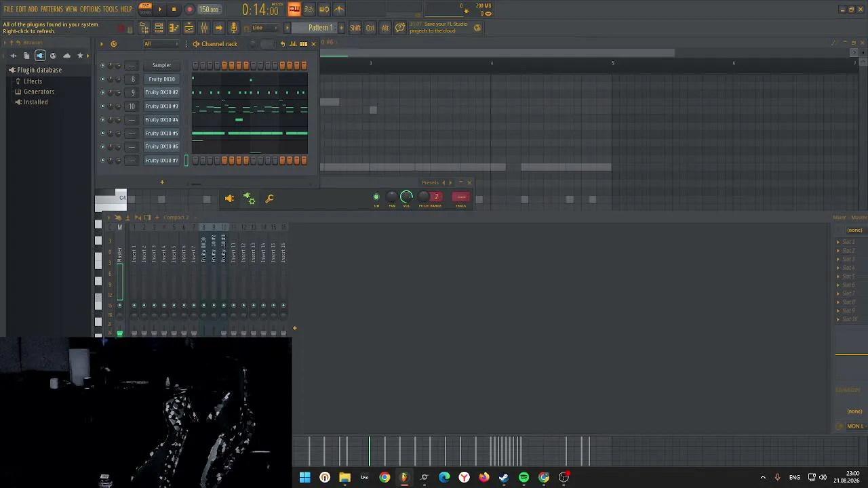Add new pattern with plus button
This screenshot has height=488, width=868.
[341, 28]
